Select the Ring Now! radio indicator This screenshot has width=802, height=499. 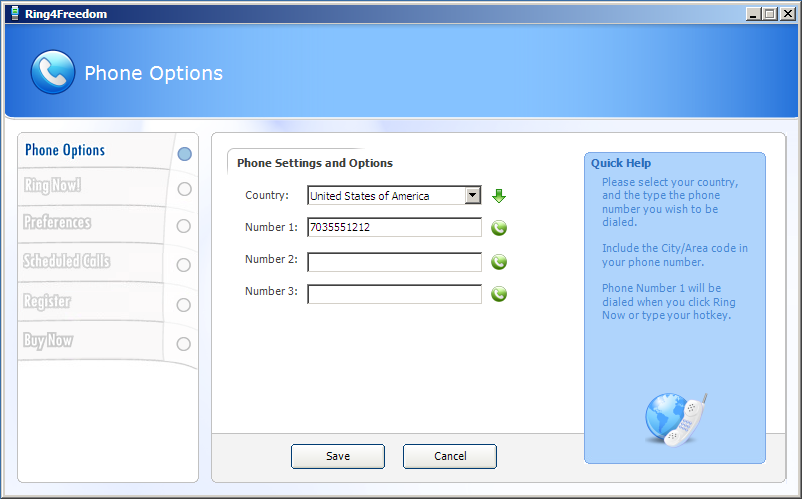point(184,189)
